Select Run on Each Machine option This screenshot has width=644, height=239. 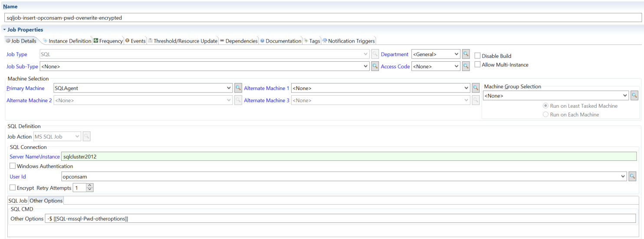545,115
